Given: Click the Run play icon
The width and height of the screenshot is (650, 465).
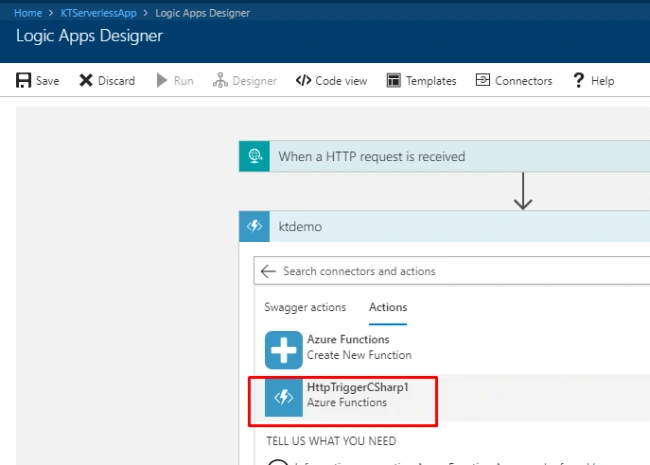Looking at the screenshot, I should pos(162,80).
